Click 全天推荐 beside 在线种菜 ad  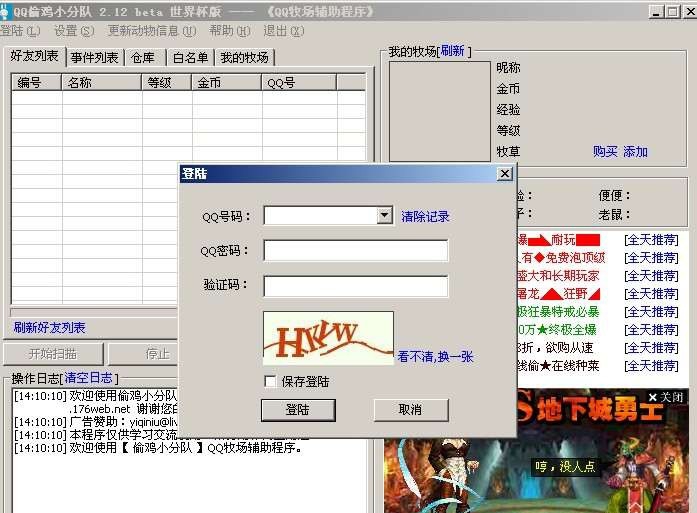(651, 366)
